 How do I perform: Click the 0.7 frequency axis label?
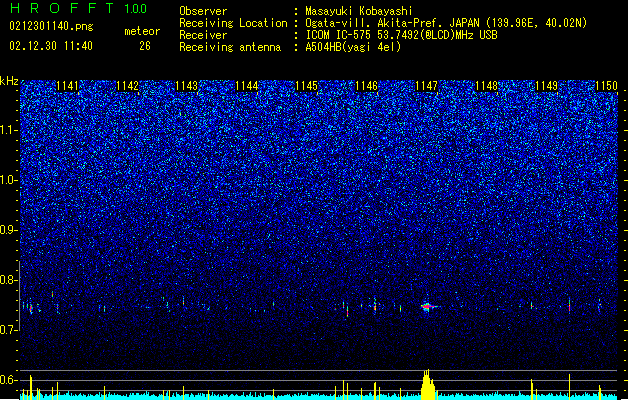pos(9,330)
